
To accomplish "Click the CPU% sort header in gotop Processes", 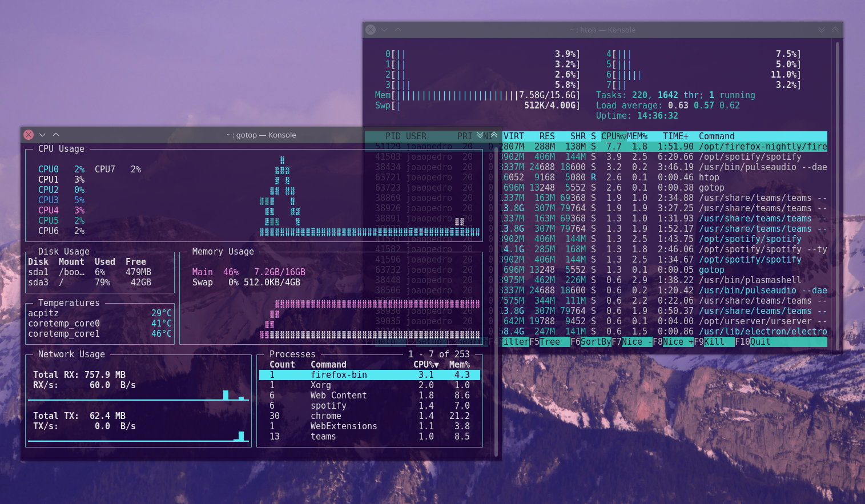I will (x=426, y=365).
